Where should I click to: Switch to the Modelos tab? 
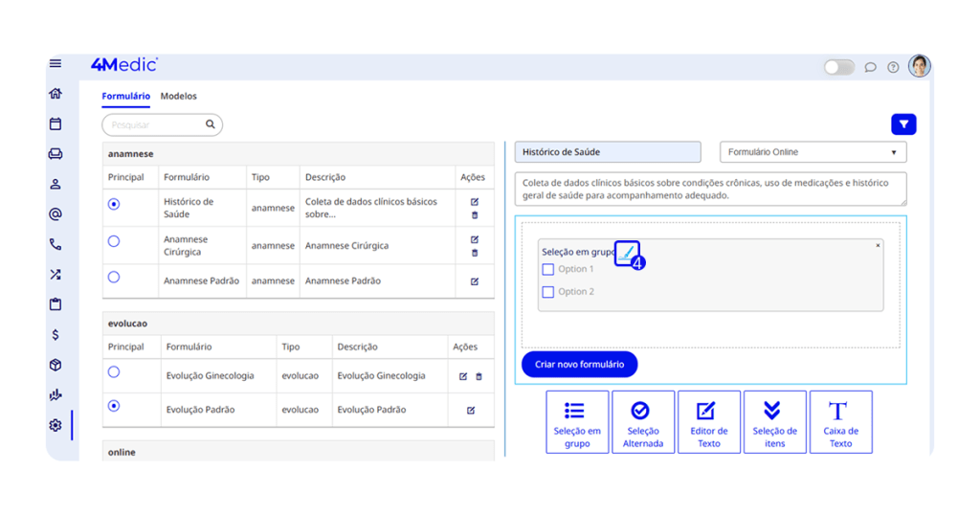(178, 97)
